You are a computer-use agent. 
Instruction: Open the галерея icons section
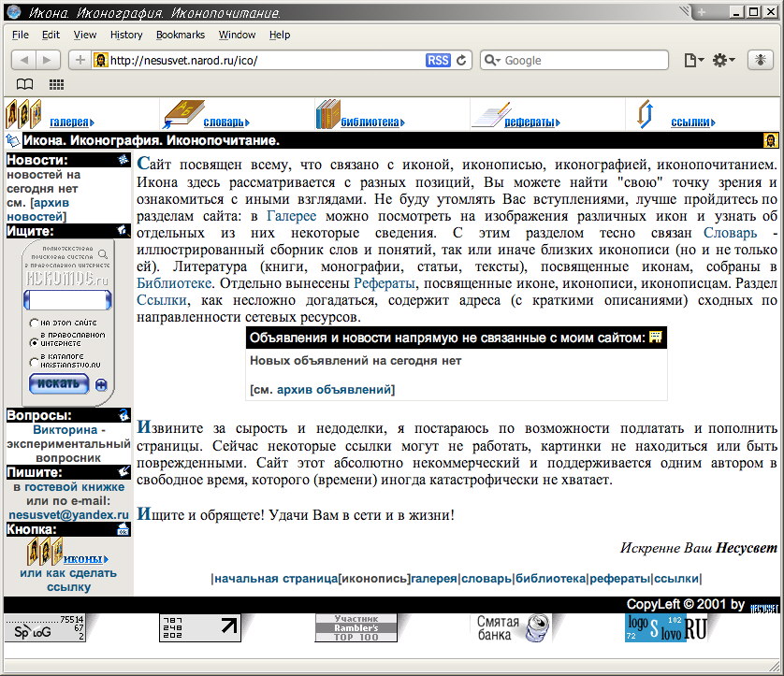tap(23, 115)
